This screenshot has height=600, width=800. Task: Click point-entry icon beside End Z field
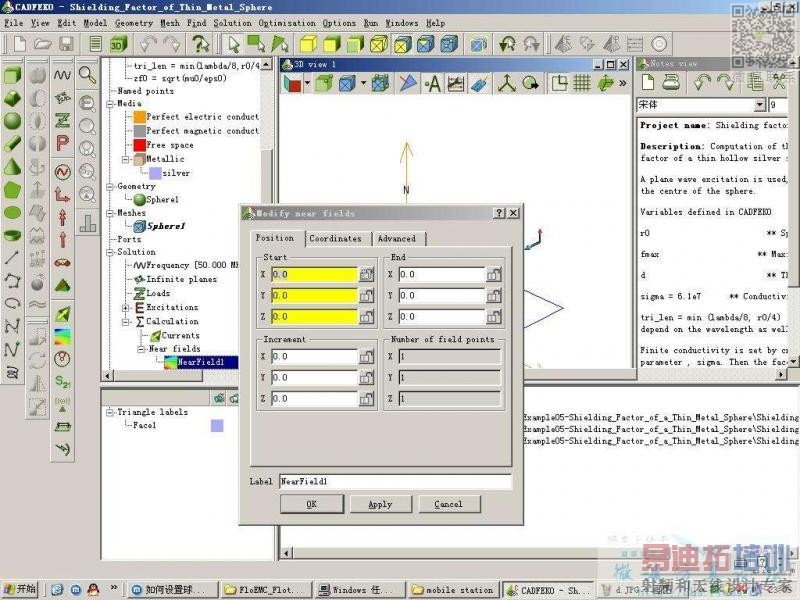click(493, 317)
